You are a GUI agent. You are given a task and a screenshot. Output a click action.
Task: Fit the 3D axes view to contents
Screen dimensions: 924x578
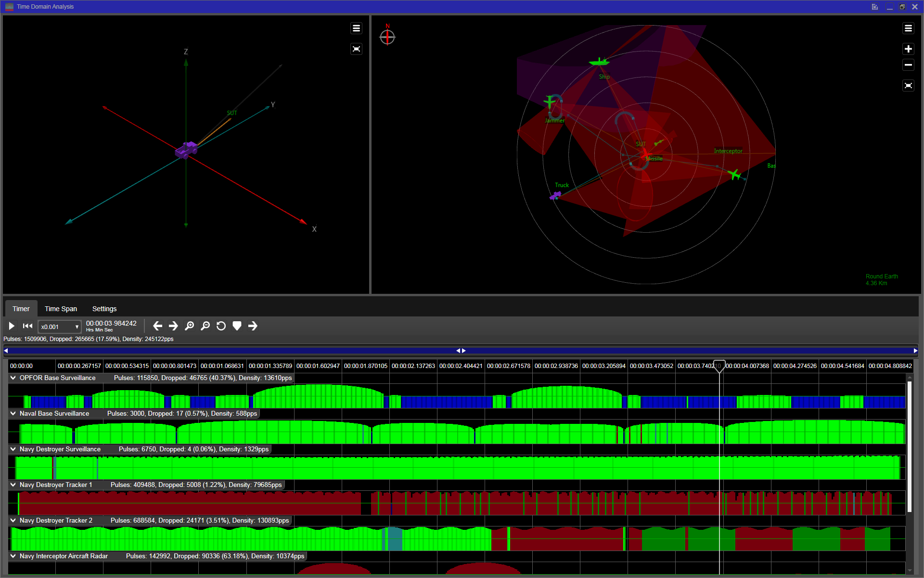[356, 49]
